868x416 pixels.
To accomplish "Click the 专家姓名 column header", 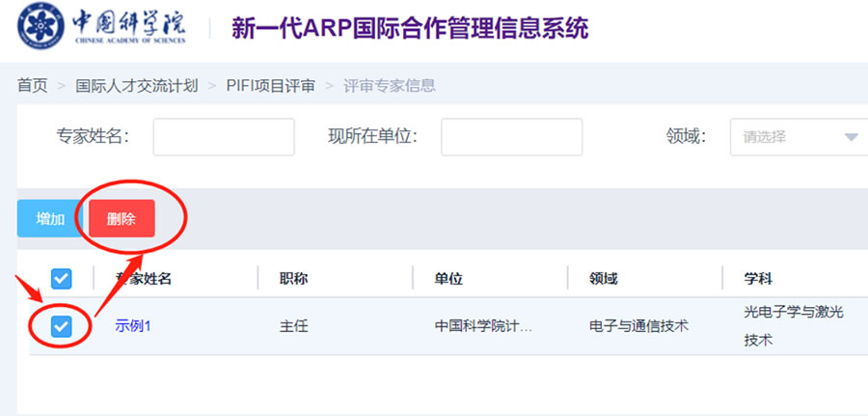I will [x=144, y=279].
